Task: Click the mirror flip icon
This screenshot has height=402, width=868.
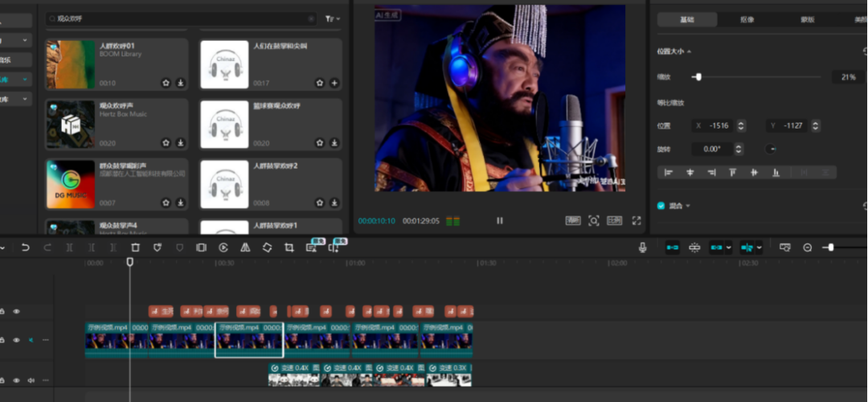Action: point(245,248)
